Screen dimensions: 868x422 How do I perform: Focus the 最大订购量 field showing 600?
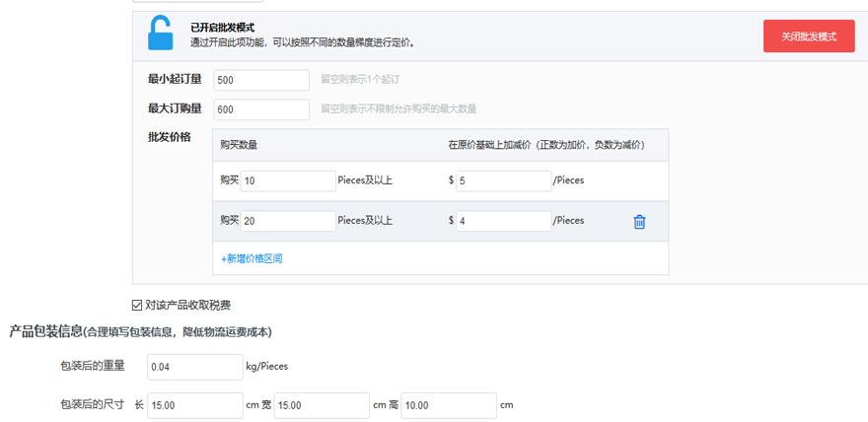tap(261, 108)
